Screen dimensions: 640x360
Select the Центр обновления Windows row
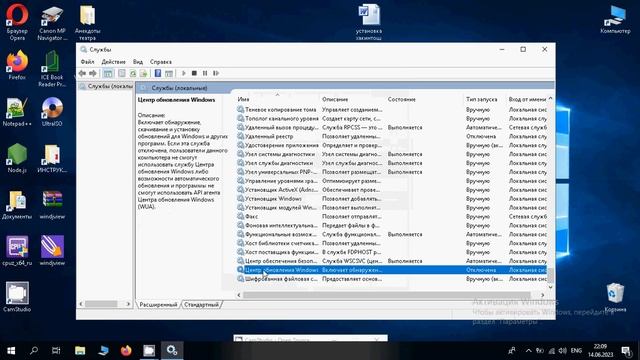pos(391,270)
